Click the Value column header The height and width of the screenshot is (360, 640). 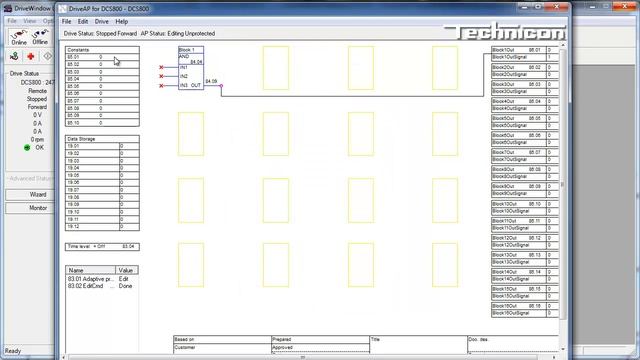coord(127,270)
